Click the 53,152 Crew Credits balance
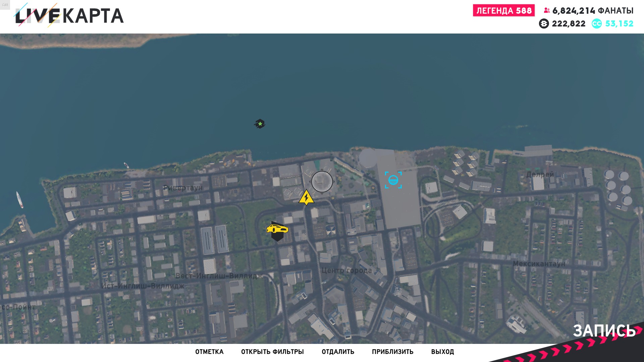644x362 pixels. [x=619, y=24]
